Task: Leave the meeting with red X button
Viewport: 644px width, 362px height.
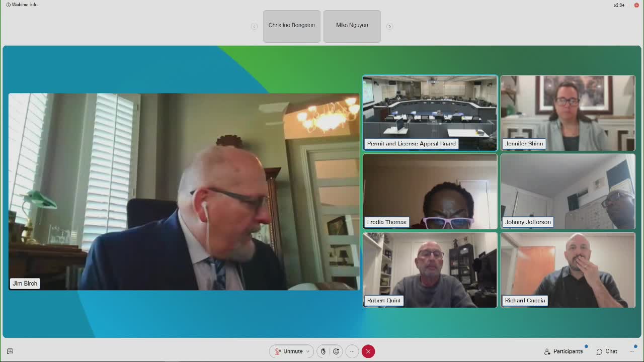Action: [x=368, y=351]
